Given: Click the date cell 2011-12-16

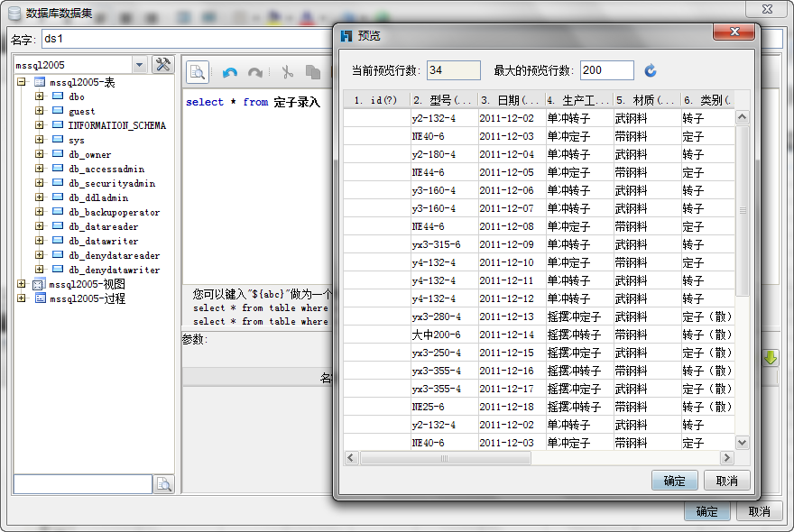Looking at the screenshot, I should click(512, 371).
